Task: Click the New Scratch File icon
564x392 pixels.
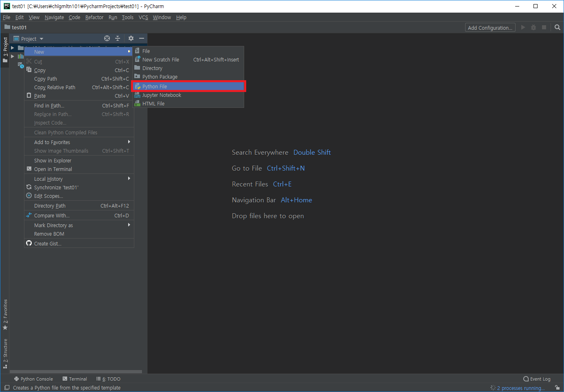Action: (138, 59)
